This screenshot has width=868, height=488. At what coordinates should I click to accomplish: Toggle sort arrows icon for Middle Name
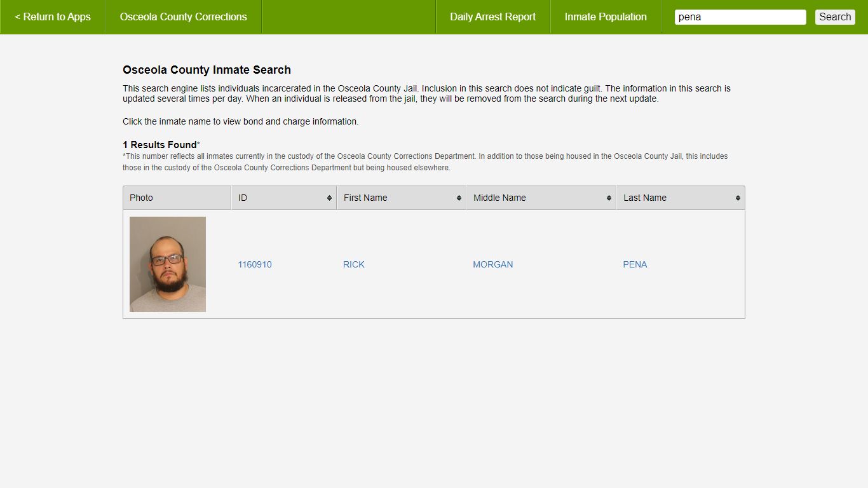click(609, 198)
